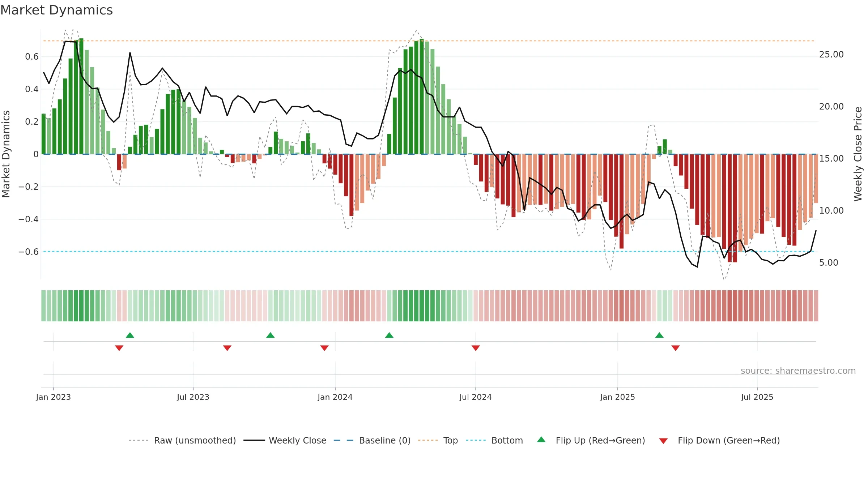
Task: Click the Jan 2024 x-axis label
Action: click(x=335, y=397)
